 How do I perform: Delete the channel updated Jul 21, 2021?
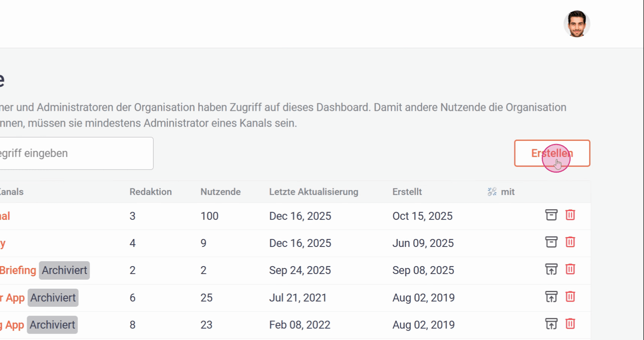pos(570,297)
